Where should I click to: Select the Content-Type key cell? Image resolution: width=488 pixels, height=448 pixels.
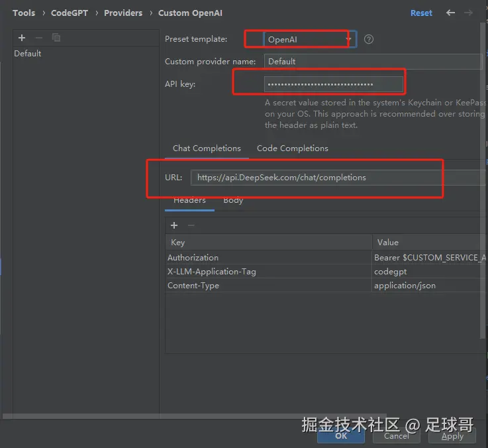[269, 286]
